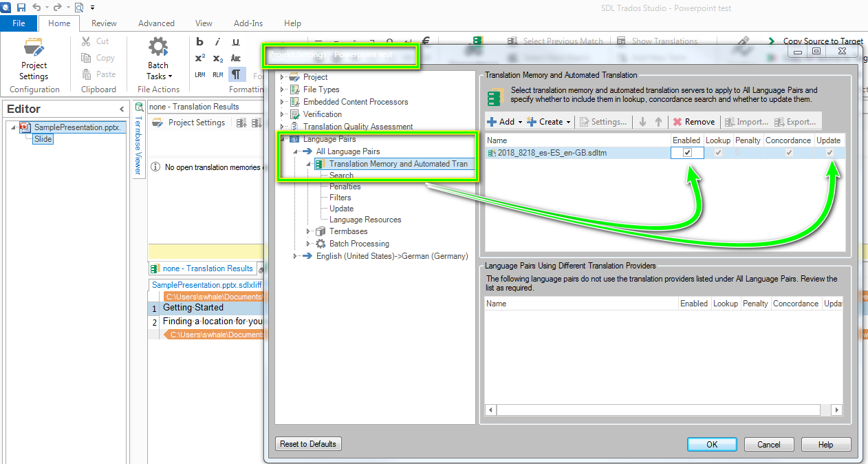This screenshot has width=868, height=464.
Task: Click Export... in the memory toolbar
Action: click(x=794, y=122)
